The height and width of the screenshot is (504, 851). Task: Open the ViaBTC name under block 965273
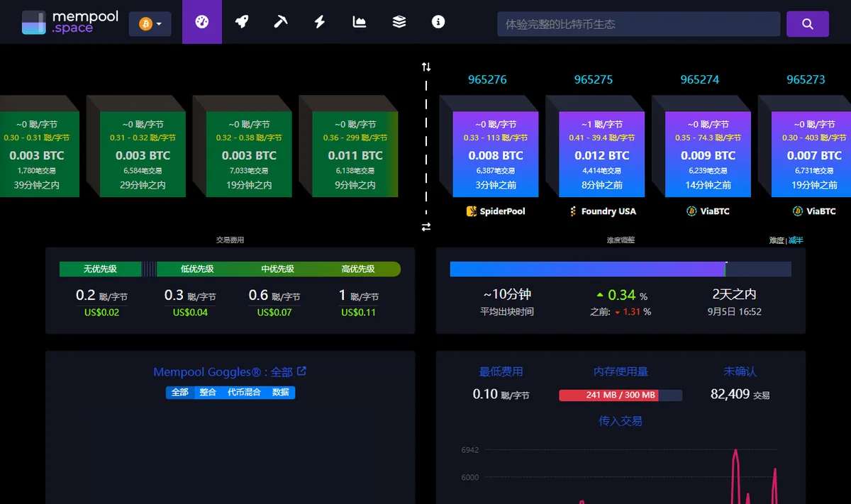(x=821, y=211)
